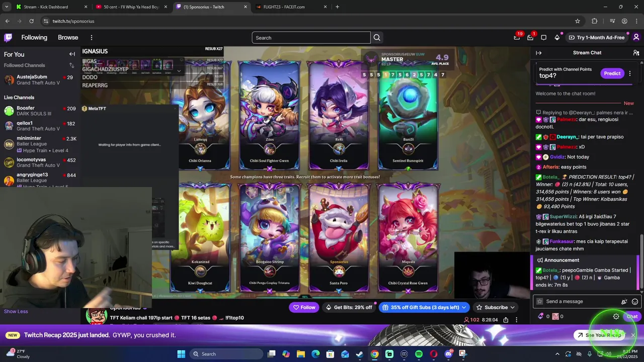644x362 pixels.
Task: Collapse the Stream Chat panel
Action: tap(539, 53)
